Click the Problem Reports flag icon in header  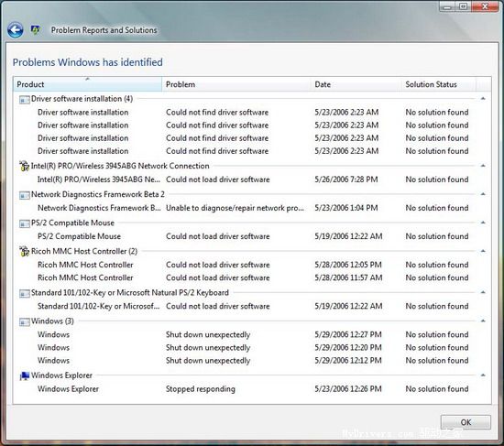click(x=36, y=30)
